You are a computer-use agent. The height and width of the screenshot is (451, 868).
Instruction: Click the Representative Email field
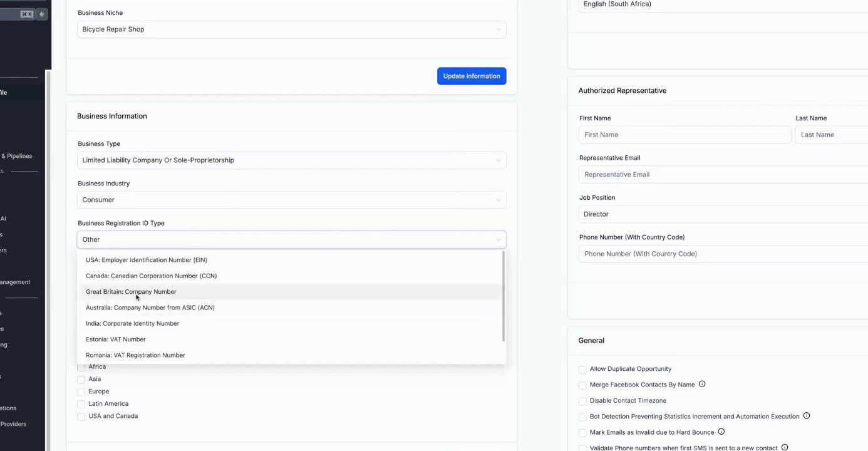(720, 175)
